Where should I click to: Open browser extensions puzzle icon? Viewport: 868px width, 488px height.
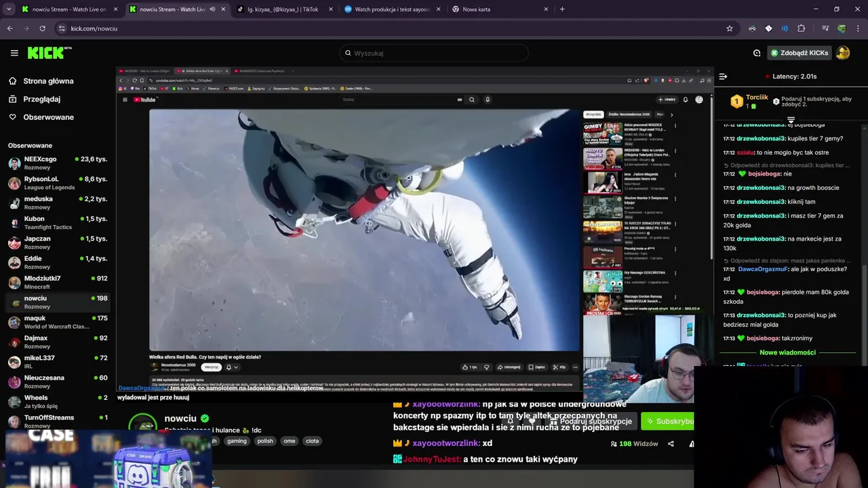(802, 28)
